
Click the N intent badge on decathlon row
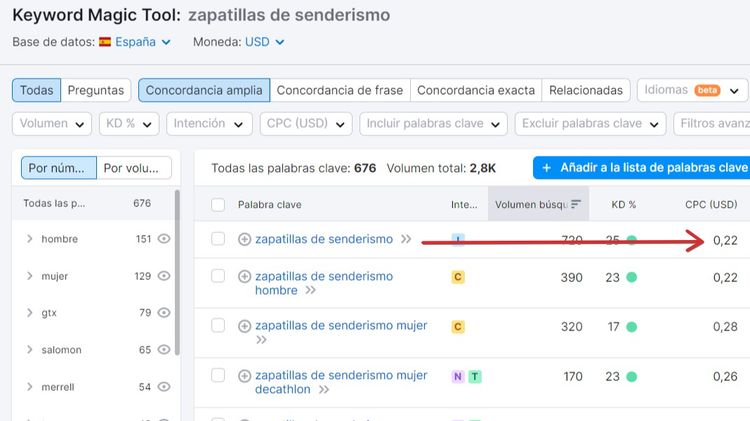pos(458,377)
